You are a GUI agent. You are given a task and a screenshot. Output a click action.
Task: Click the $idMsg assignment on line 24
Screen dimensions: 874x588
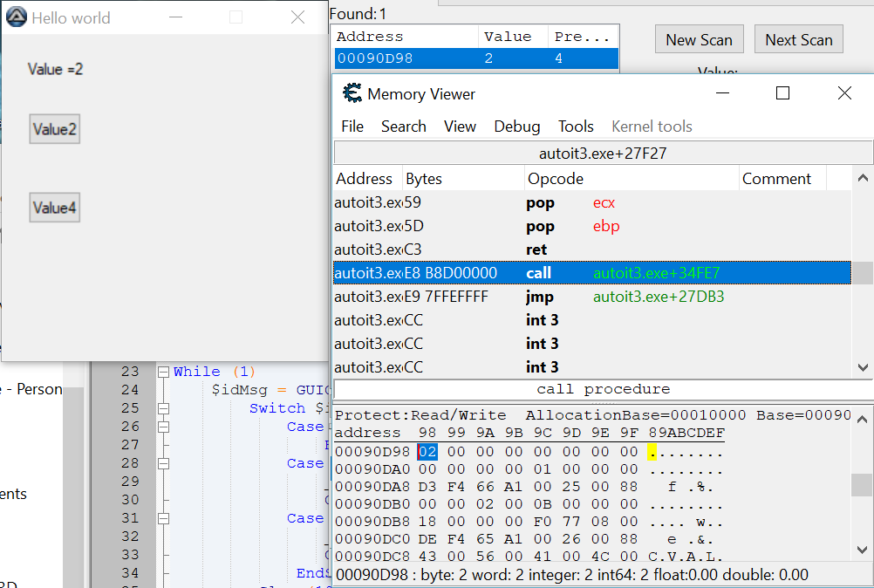[271, 390]
